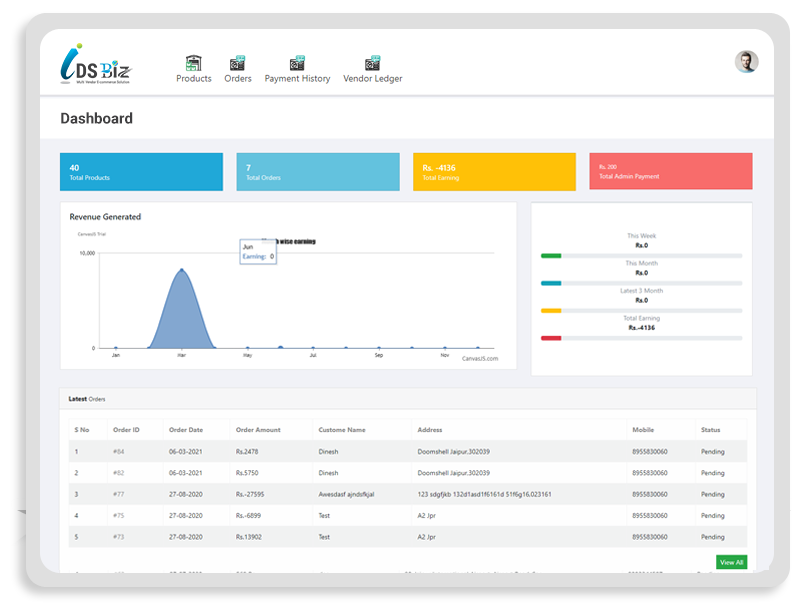Click the IDS Biz logo
The width and height of the screenshot is (800, 613).
tap(94, 63)
